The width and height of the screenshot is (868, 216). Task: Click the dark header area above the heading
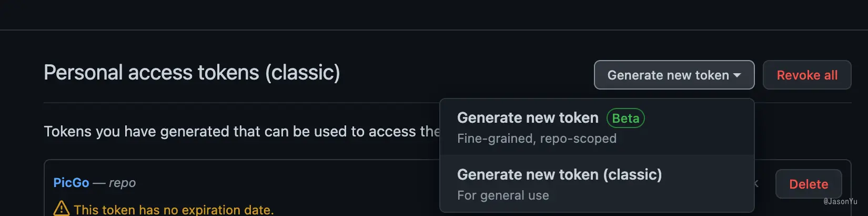tap(421, 15)
